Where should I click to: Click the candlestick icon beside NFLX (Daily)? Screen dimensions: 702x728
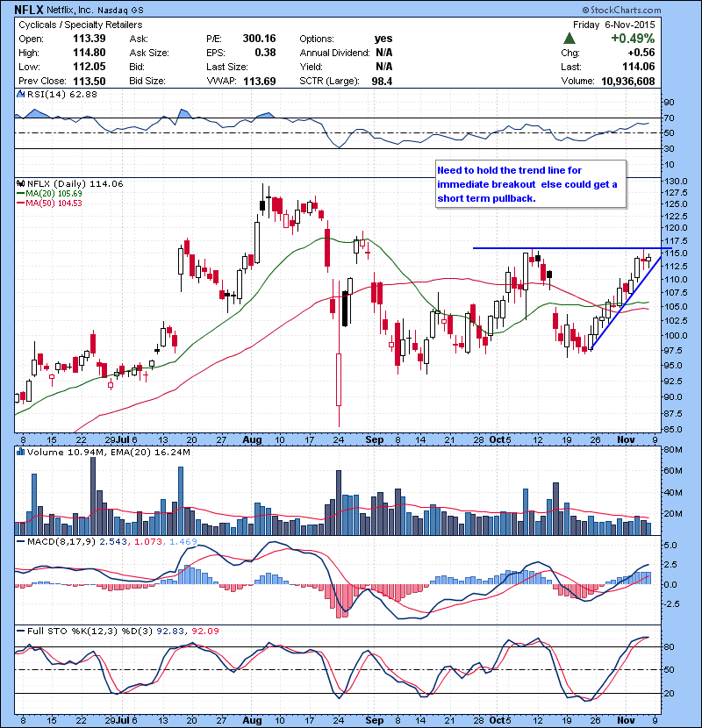(x=20, y=183)
